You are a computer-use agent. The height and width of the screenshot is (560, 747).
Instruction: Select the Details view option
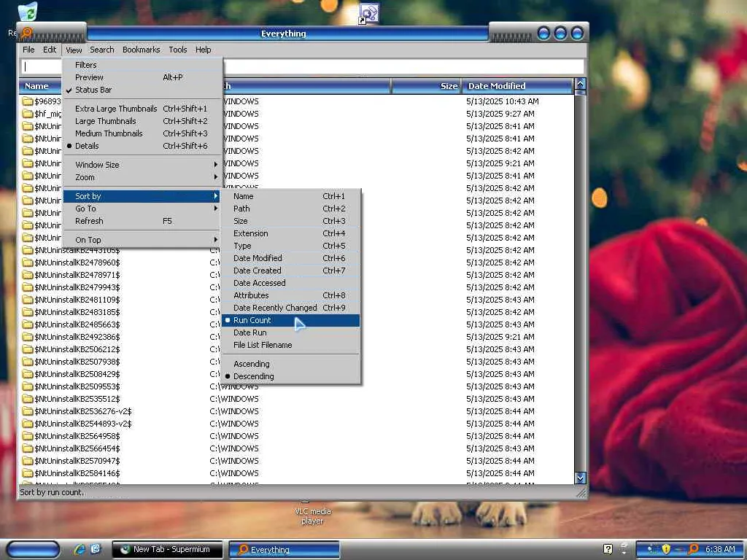pyautogui.click(x=142, y=146)
